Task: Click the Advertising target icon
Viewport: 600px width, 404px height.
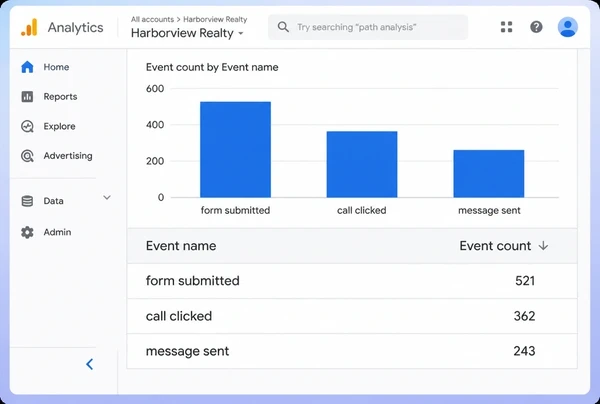Action: [x=27, y=156]
